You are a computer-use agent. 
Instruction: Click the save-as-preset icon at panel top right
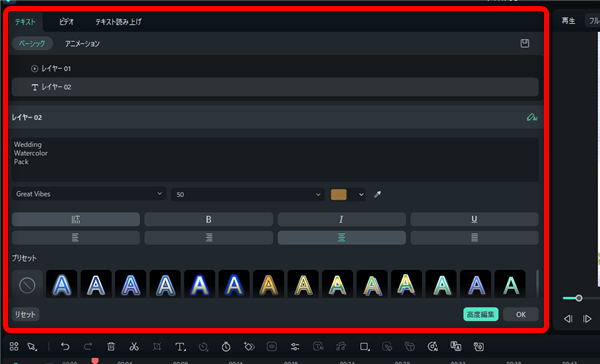click(525, 44)
